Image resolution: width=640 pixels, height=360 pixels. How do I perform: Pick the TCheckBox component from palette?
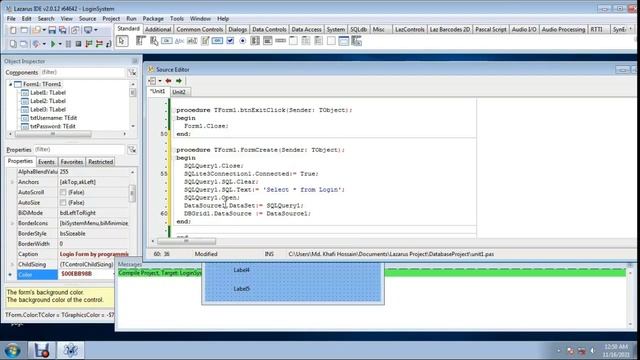click(230, 41)
